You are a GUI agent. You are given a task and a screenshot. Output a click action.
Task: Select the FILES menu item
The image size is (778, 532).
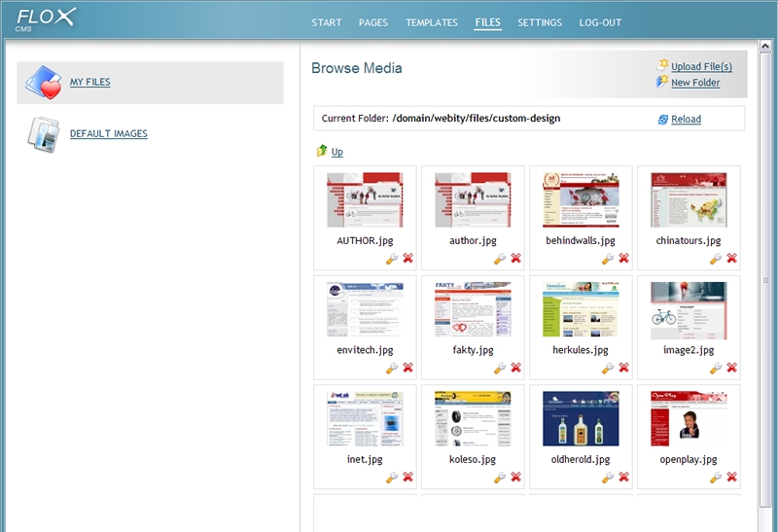488,22
